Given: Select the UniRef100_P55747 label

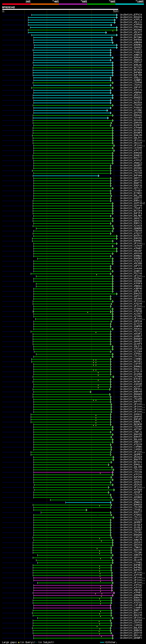Looking at the screenshot, I should (x=131, y=63).
